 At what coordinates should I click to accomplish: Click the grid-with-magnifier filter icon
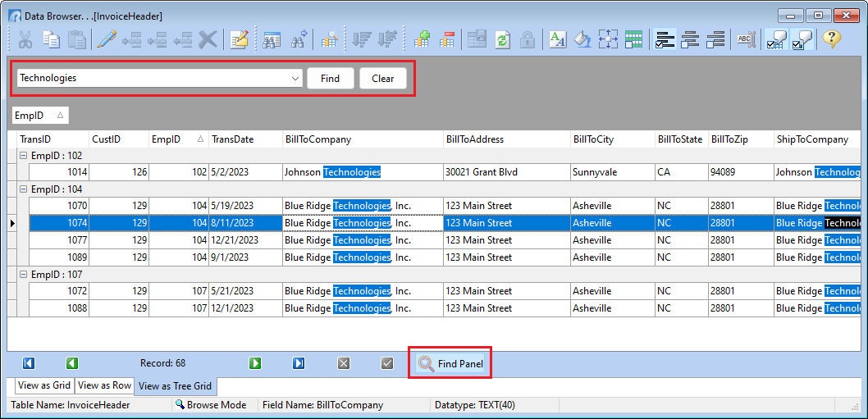coord(329,40)
